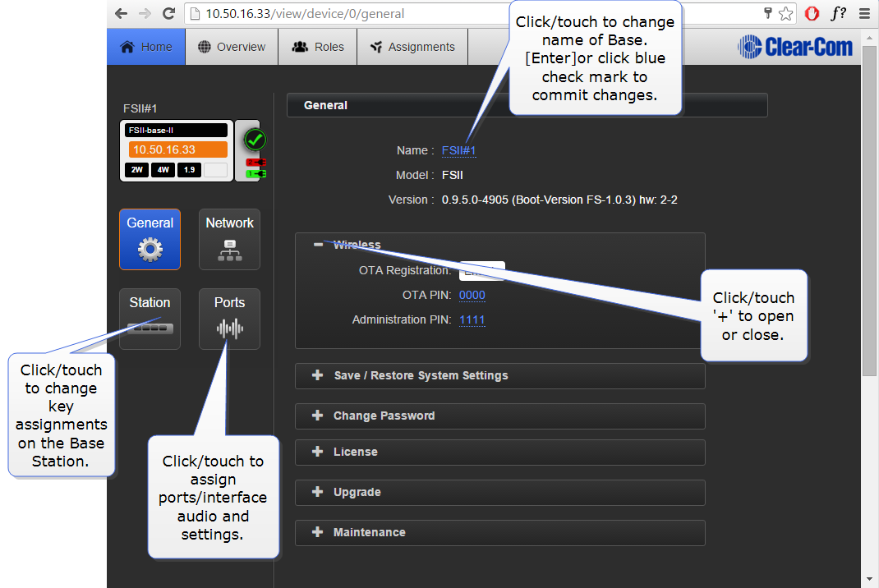Viewport: 879px width, 588px height.
Task: Click the green connector indicator on device
Action: [255, 174]
